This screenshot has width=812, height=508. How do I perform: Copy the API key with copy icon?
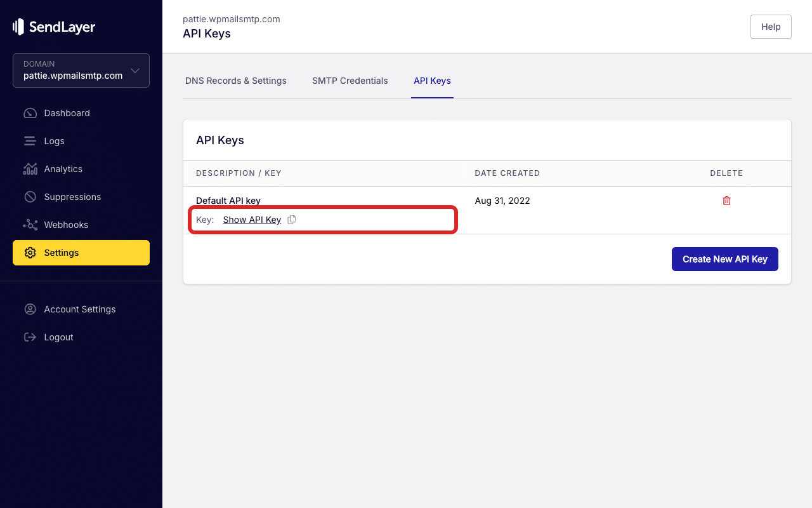point(292,220)
